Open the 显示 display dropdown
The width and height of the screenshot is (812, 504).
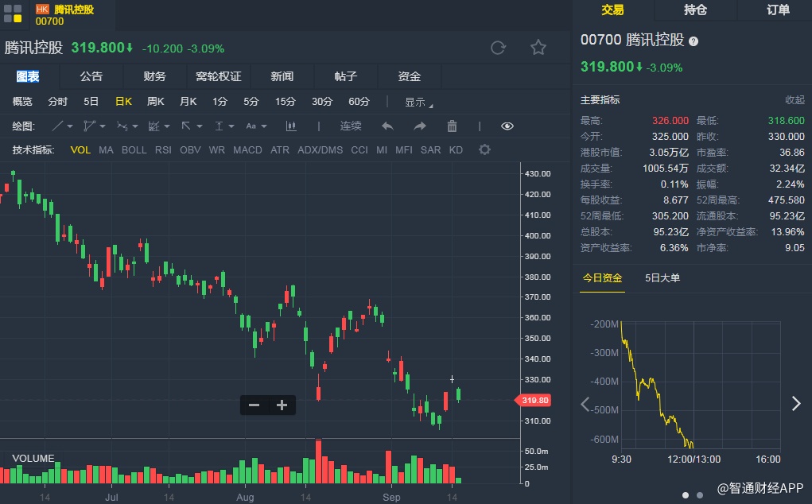coord(418,102)
